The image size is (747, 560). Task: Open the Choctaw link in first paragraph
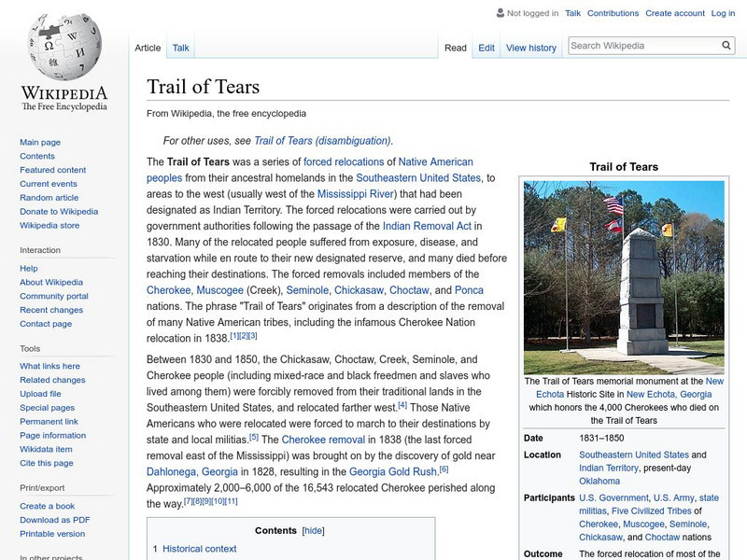(x=409, y=290)
